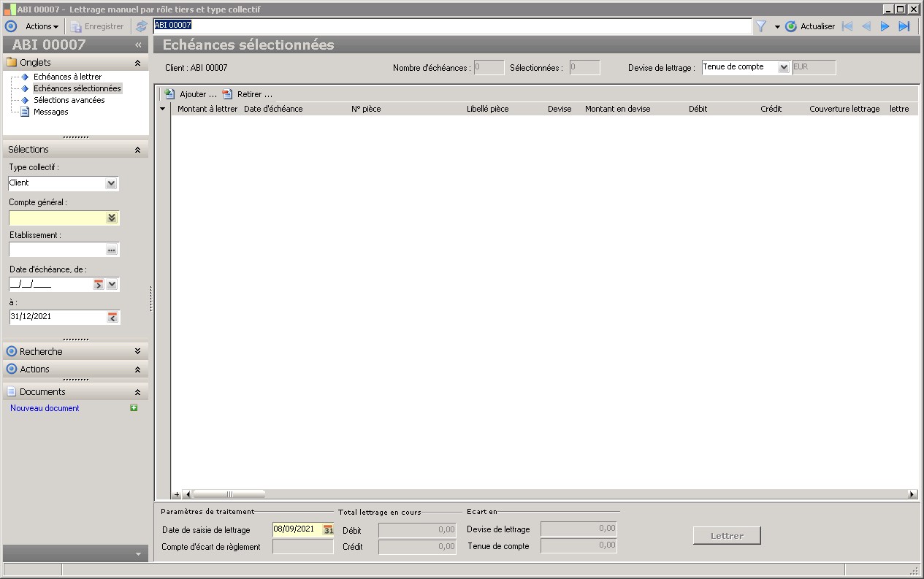This screenshot has width=924, height=579.
Task: Open the Messages item
Action: (51, 112)
